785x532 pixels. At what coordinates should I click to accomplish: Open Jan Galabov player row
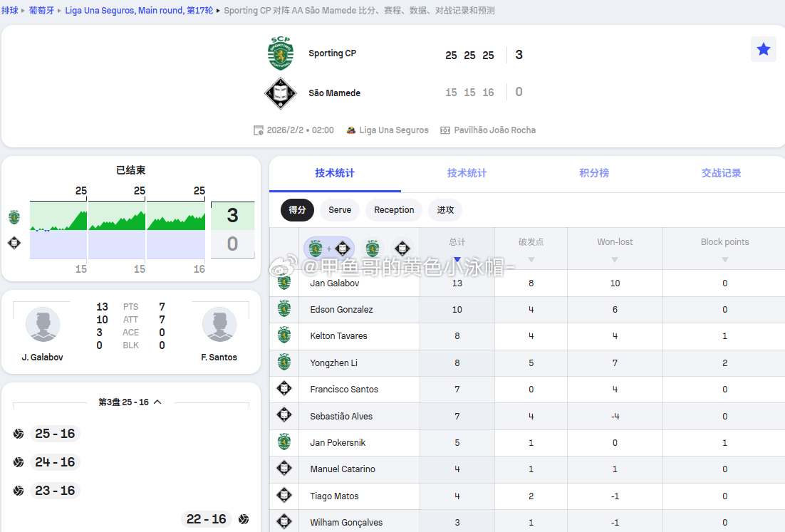[527, 283]
